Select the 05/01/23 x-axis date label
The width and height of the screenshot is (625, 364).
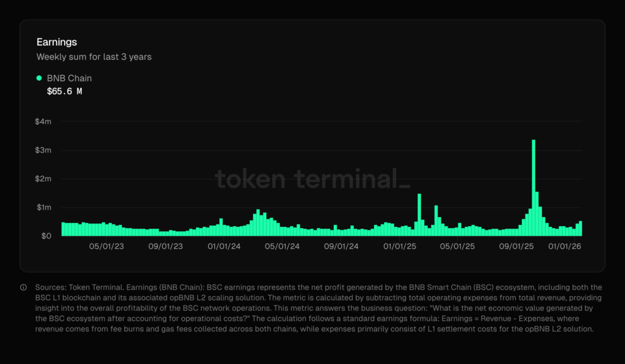(107, 246)
